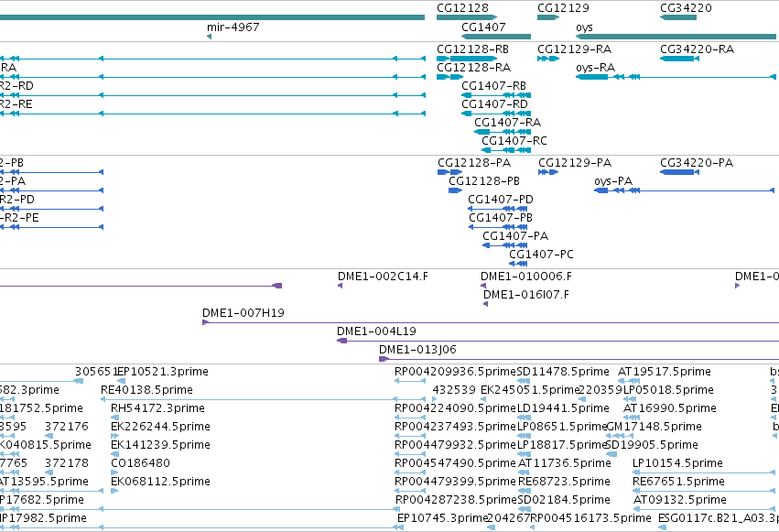This screenshot has height=532, width=779.
Task: Click transcript CG1407-RC
Action: pos(506,150)
